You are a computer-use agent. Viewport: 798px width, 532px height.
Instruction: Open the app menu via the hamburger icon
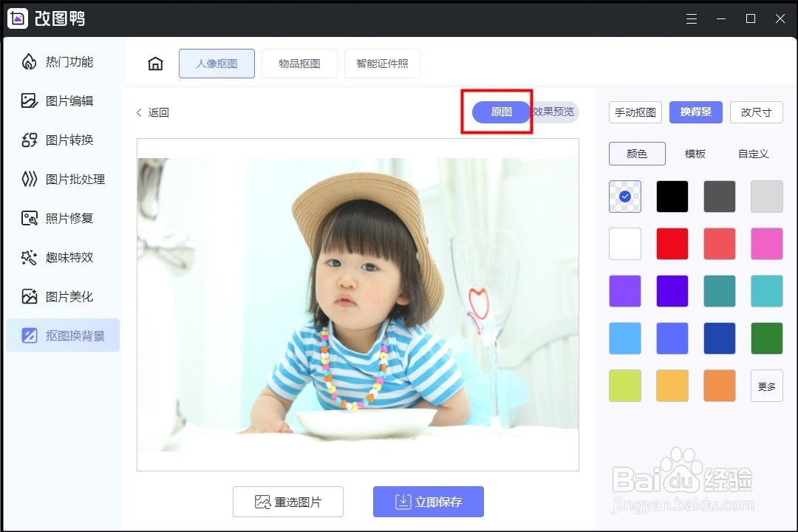point(692,18)
